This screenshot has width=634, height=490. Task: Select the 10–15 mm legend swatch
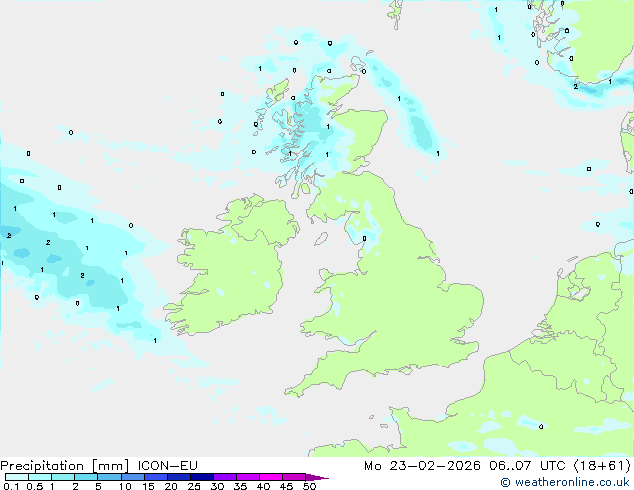click(x=133, y=477)
